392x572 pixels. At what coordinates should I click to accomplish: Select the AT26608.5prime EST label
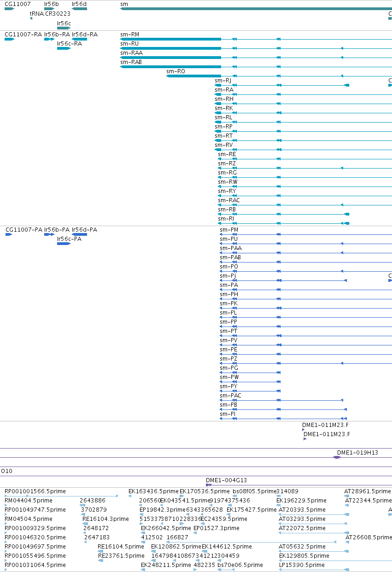(369, 537)
